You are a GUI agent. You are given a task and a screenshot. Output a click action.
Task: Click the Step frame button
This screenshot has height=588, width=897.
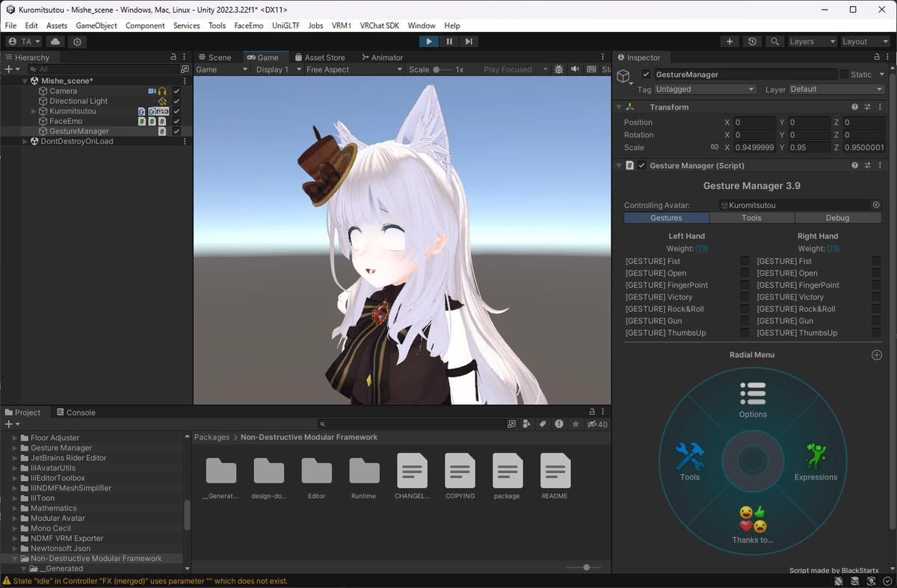tap(469, 42)
